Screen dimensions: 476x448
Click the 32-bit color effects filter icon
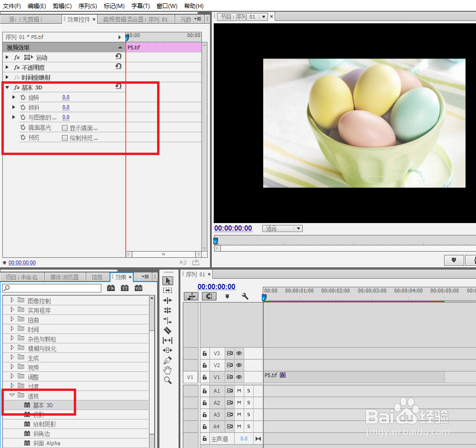[x=125, y=288]
